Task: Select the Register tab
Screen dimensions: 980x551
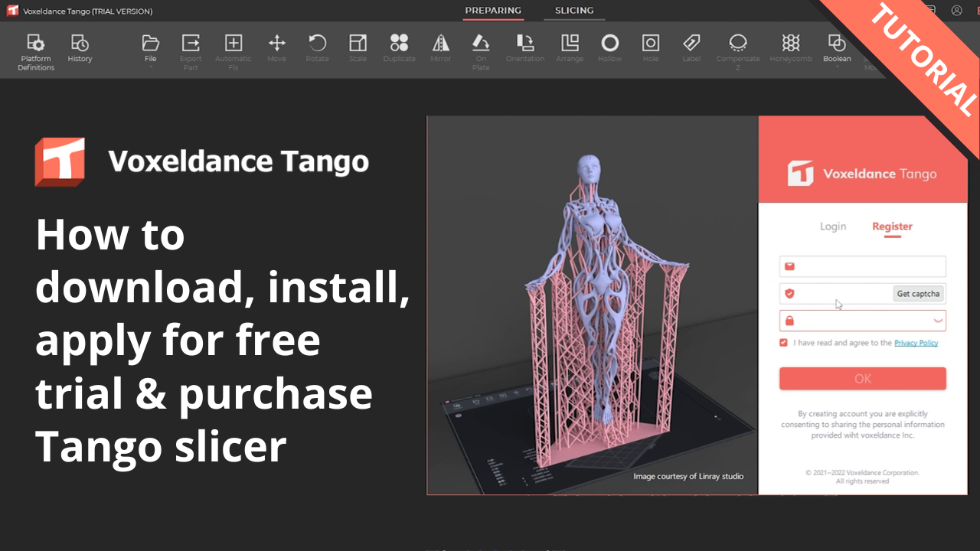Action: point(892,227)
